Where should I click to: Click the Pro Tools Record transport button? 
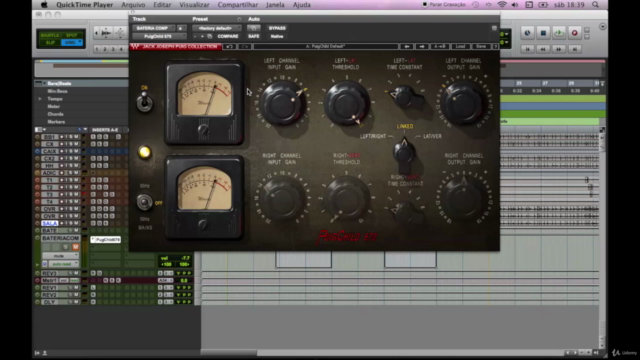click(574, 33)
